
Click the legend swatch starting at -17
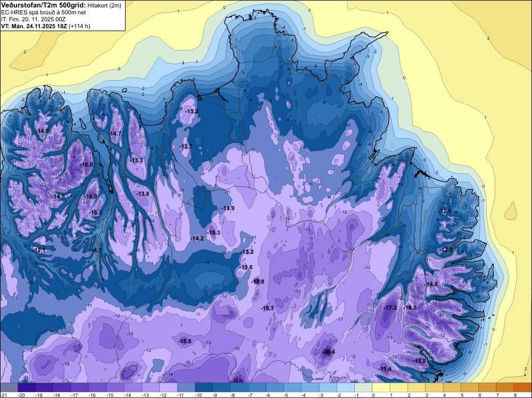tap(80, 387)
